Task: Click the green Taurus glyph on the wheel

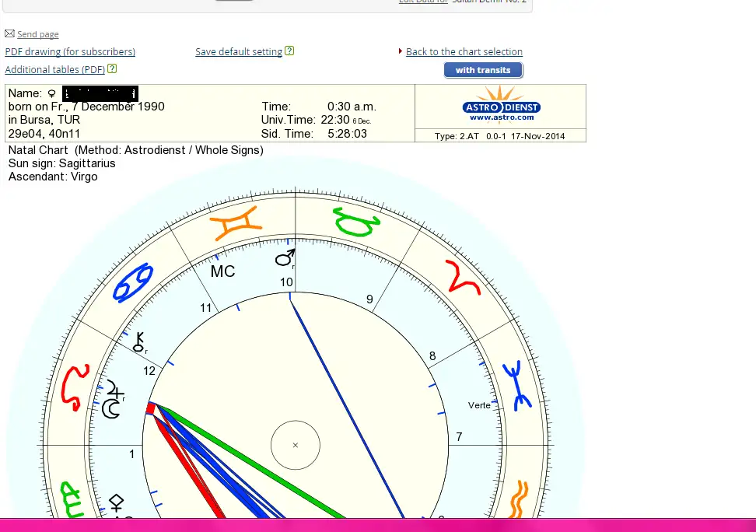Action: coord(356,222)
